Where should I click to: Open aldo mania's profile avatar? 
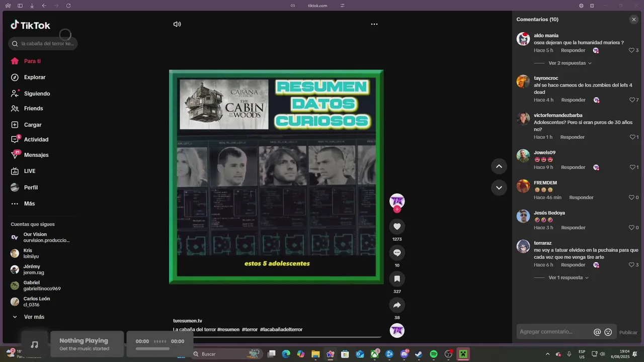(x=523, y=39)
